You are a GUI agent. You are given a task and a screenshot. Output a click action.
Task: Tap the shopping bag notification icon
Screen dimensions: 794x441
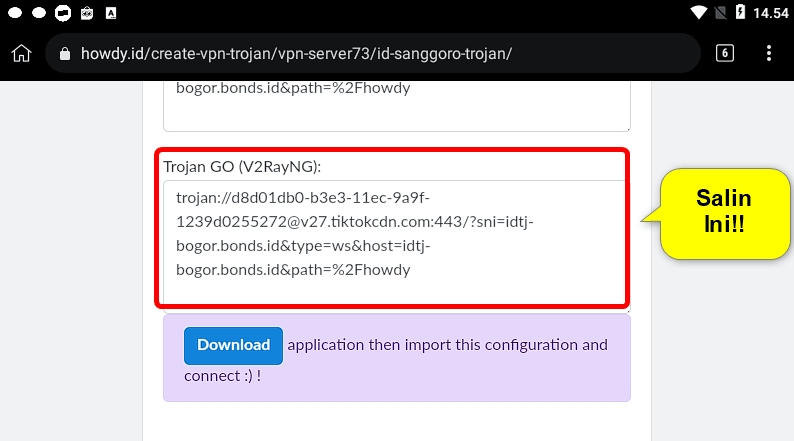[87, 13]
